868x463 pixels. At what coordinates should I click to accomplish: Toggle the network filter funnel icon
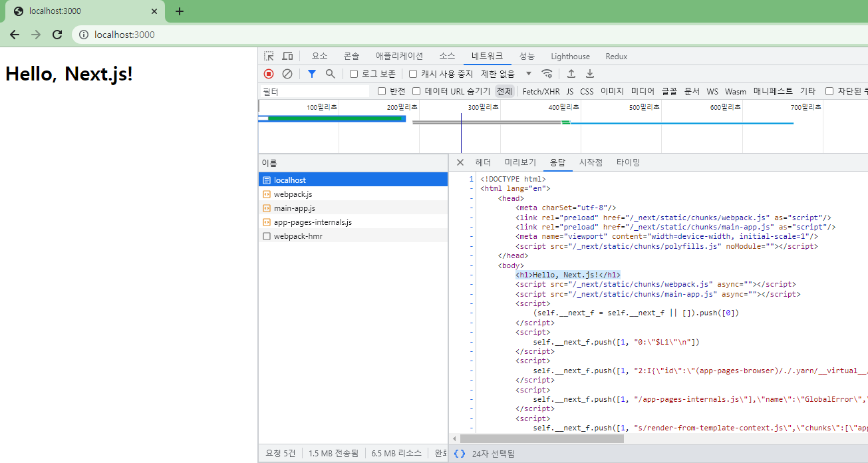(x=312, y=74)
